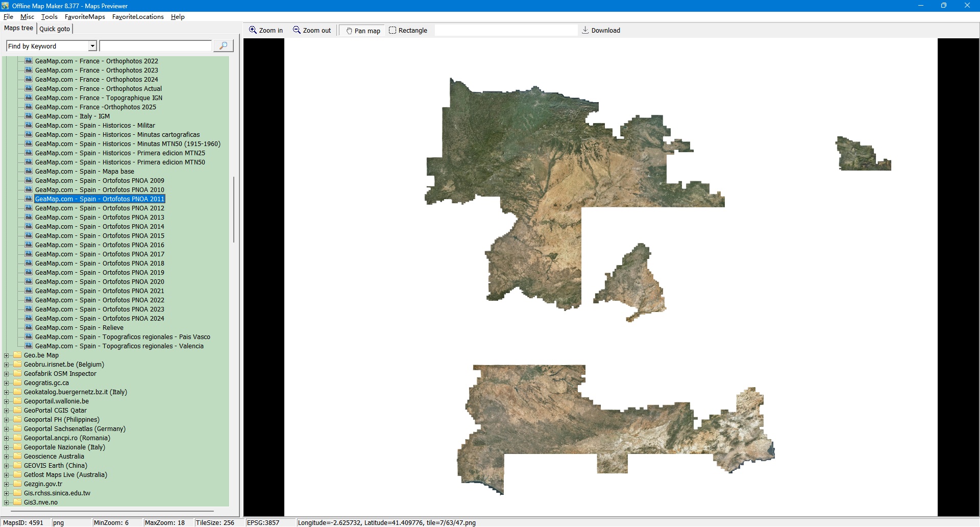Viewport: 980px width, 527px height.
Task: Switch to the Quick goto tab
Action: tap(55, 29)
